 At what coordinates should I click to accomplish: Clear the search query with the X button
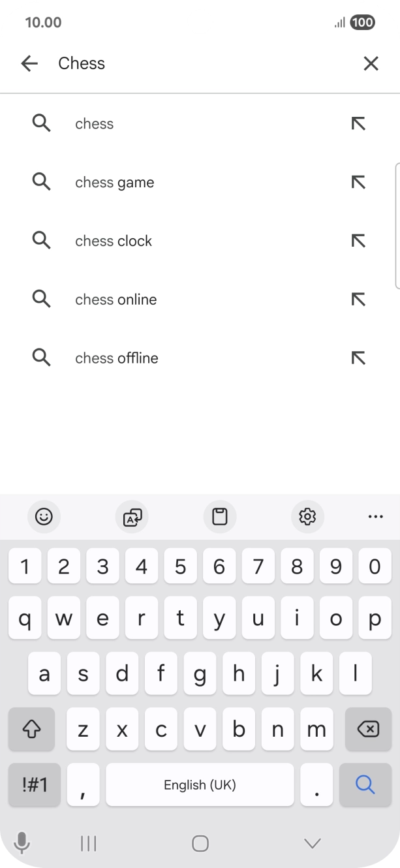(x=371, y=63)
